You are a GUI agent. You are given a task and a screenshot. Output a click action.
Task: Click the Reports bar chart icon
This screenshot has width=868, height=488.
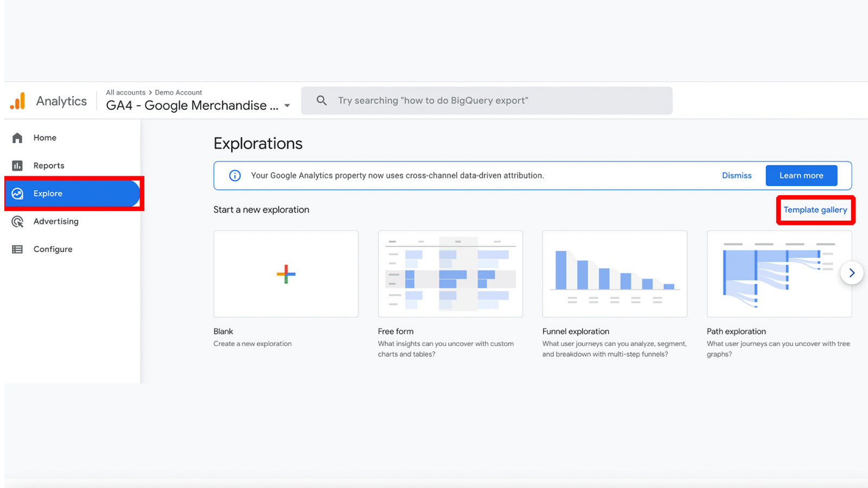17,165
